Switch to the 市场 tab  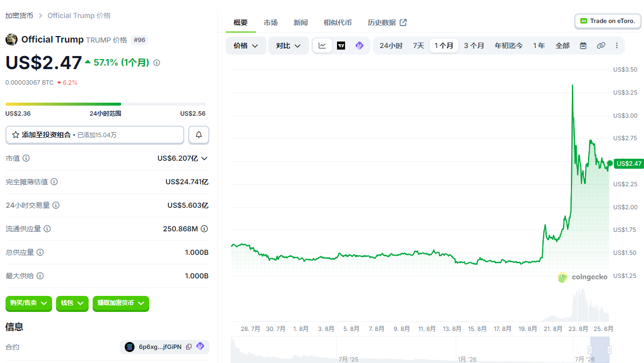[x=271, y=23]
